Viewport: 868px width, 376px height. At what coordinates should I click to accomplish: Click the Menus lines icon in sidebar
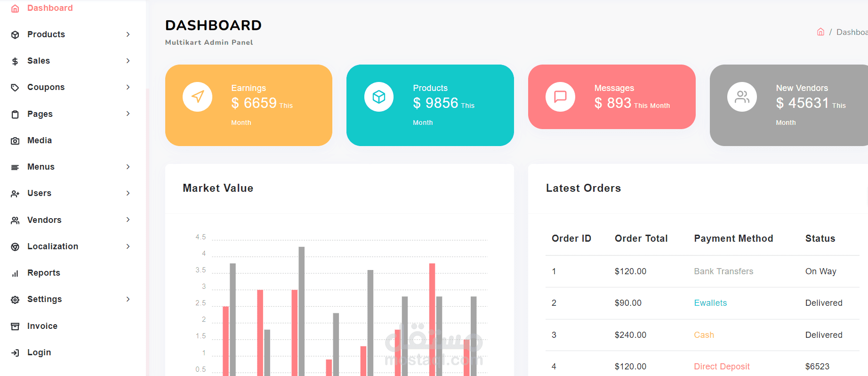tap(15, 167)
